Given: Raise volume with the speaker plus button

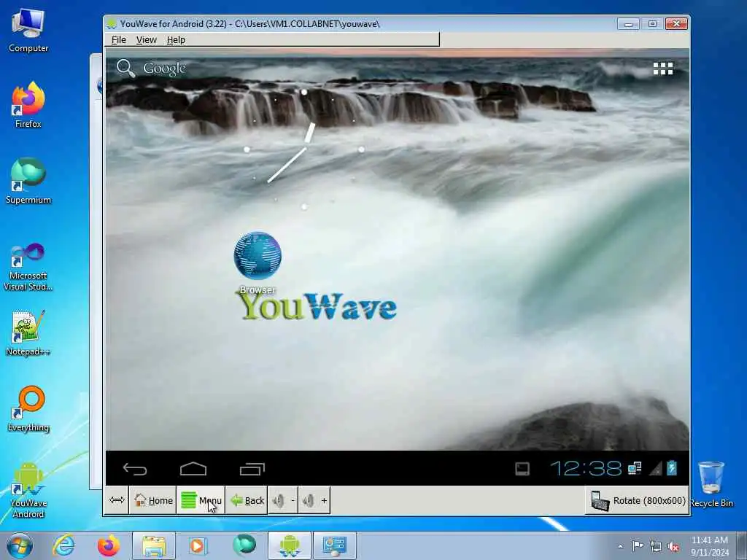Looking at the screenshot, I should pos(314,500).
